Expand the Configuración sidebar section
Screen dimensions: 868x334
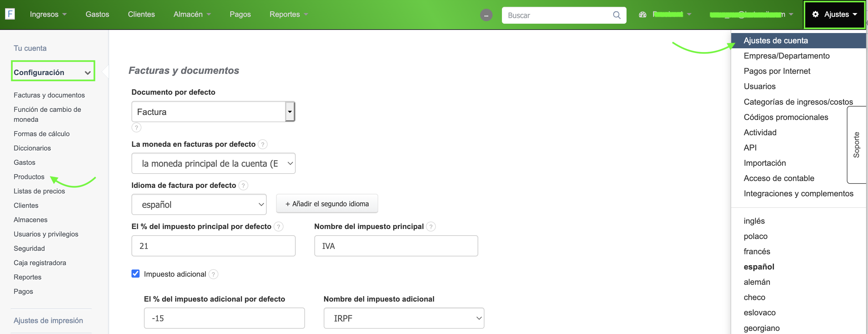(53, 73)
